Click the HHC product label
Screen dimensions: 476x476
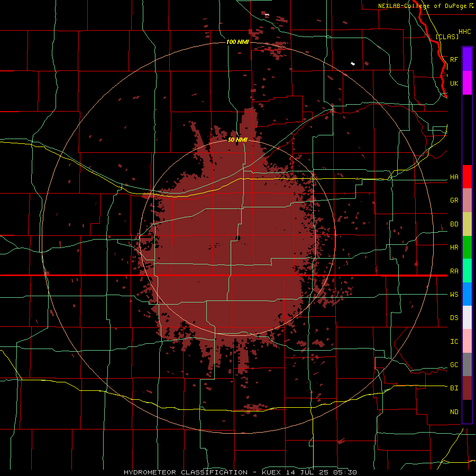[x=465, y=32]
